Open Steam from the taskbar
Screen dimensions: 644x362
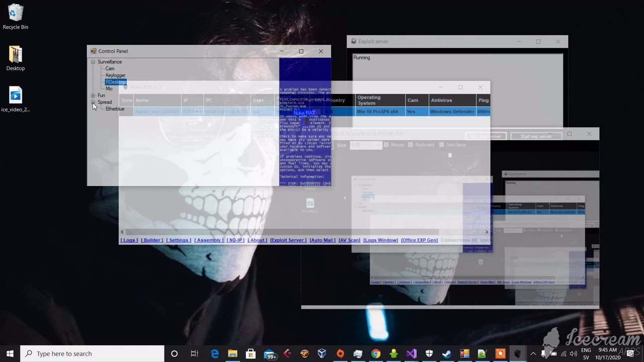447,353
